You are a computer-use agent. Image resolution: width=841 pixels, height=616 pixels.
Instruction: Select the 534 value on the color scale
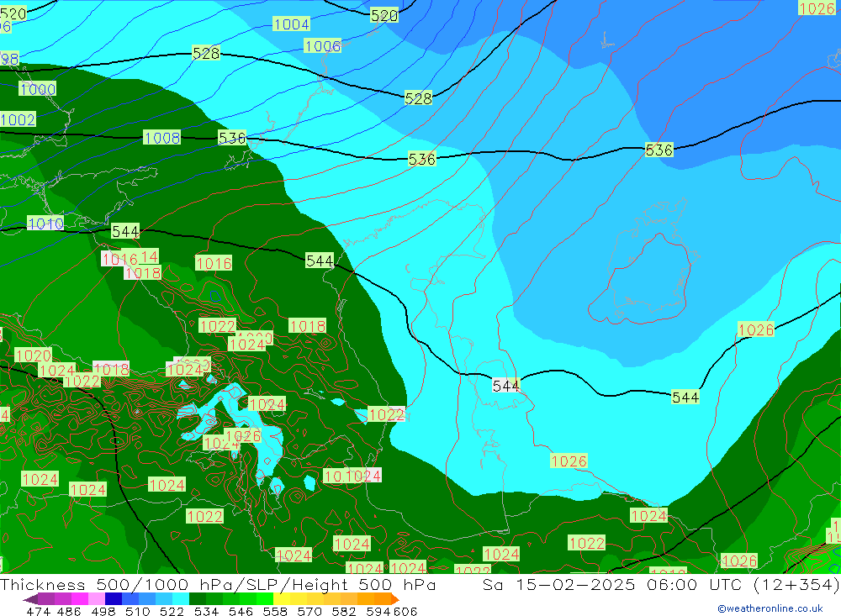[x=205, y=611]
